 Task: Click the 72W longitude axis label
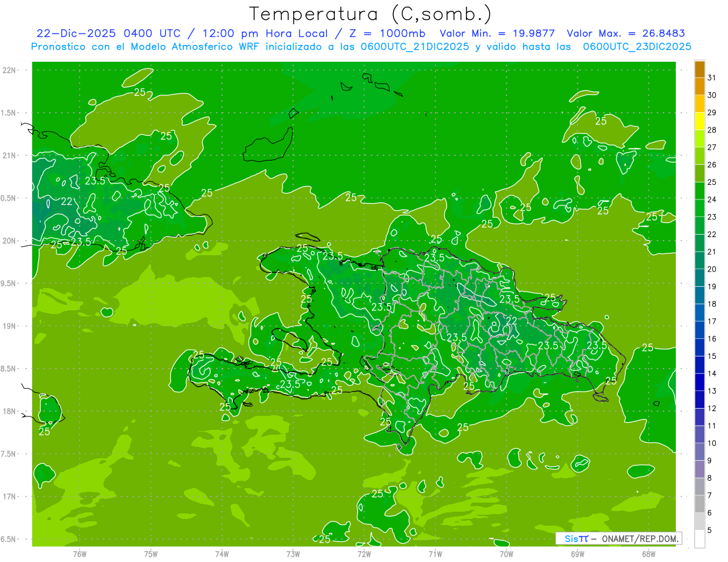364,554
